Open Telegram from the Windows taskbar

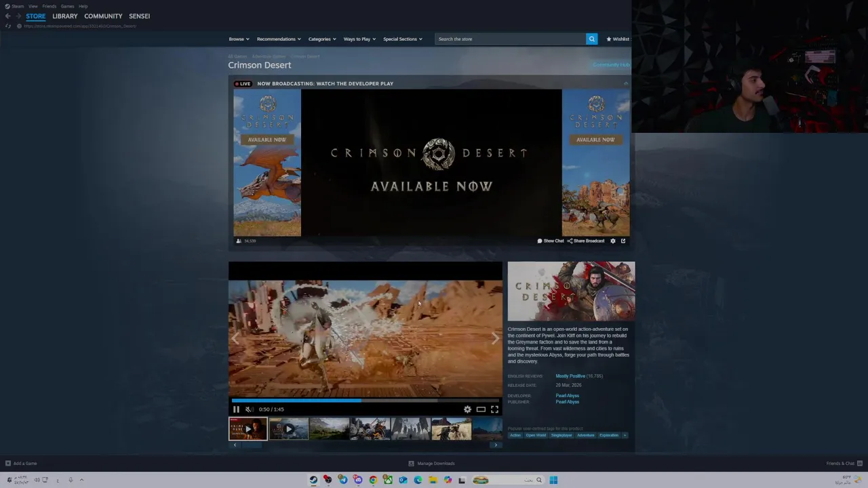(343, 480)
